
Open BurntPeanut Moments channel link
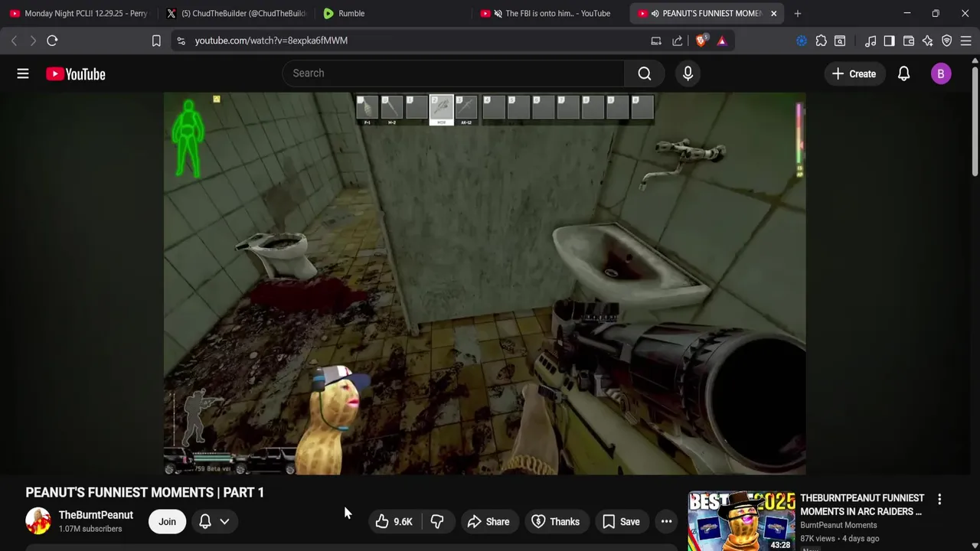coord(838,525)
